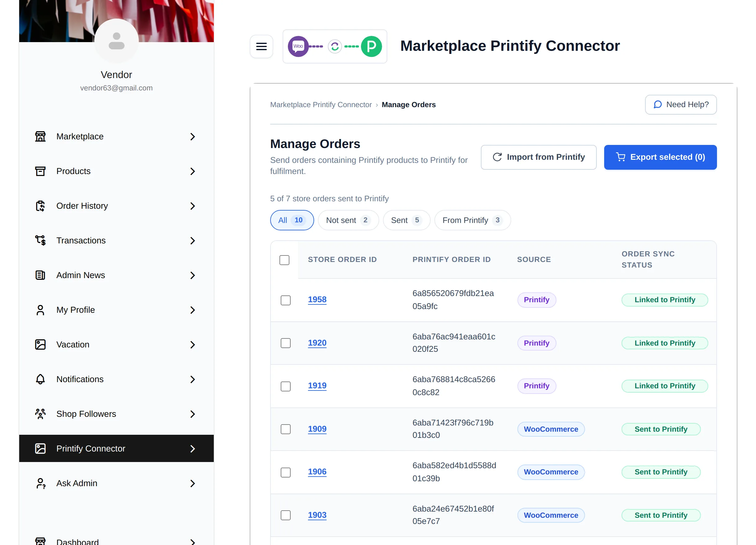Expand the Order History chevron
Screen dimensions: 756x545
coord(192,206)
